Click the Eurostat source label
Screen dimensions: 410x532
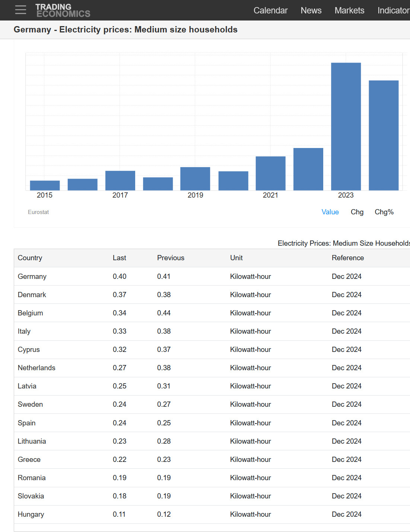tap(38, 212)
